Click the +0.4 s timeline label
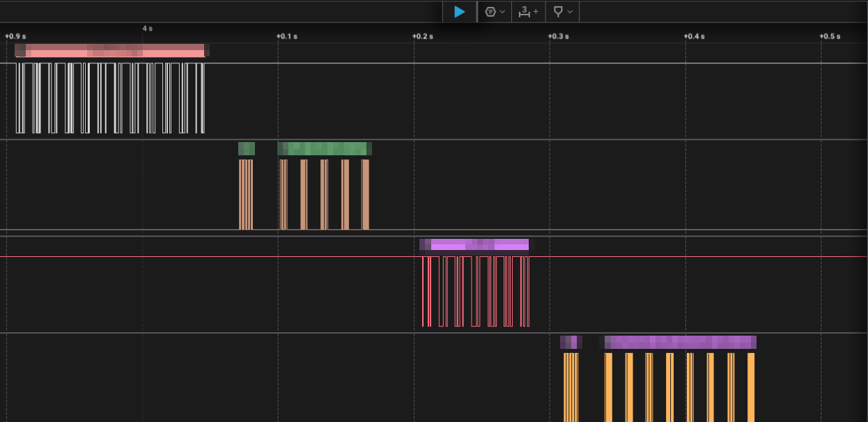The image size is (868, 422). pyautogui.click(x=694, y=36)
